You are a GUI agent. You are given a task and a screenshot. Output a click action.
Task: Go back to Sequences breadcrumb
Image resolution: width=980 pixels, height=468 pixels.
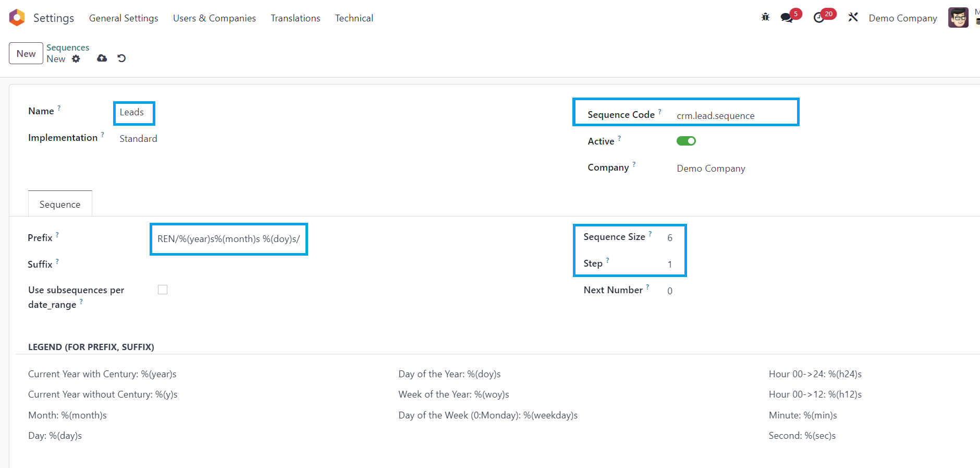[x=68, y=47]
